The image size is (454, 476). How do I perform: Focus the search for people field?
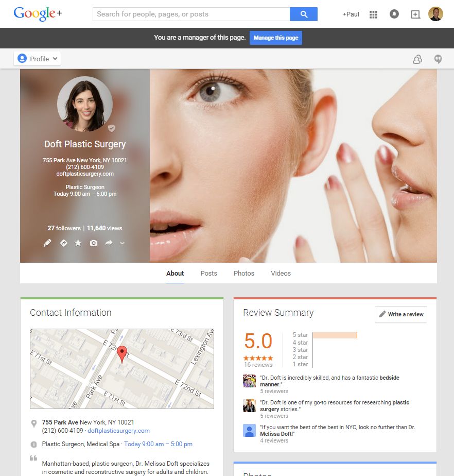pyautogui.click(x=191, y=14)
